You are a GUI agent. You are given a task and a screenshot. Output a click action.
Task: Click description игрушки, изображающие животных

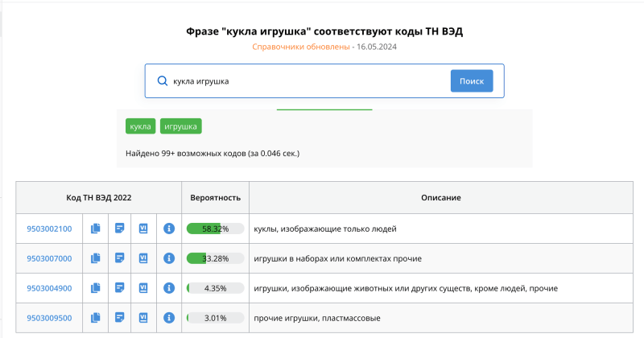(x=406, y=288)
